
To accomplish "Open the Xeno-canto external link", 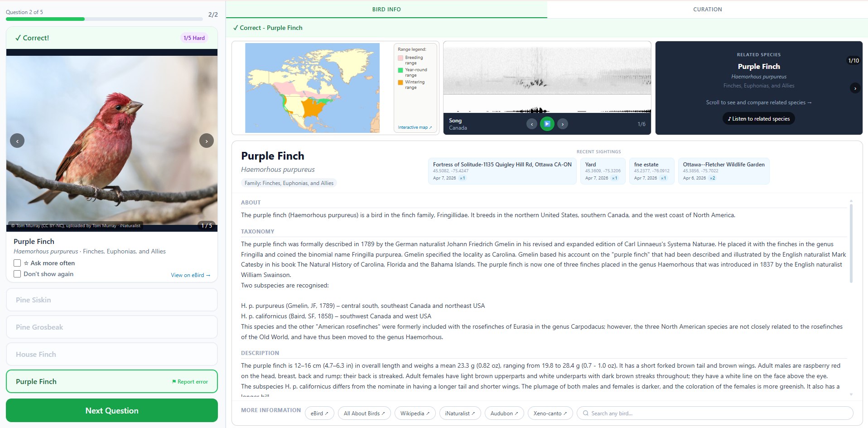I will [x=550, y=413].
